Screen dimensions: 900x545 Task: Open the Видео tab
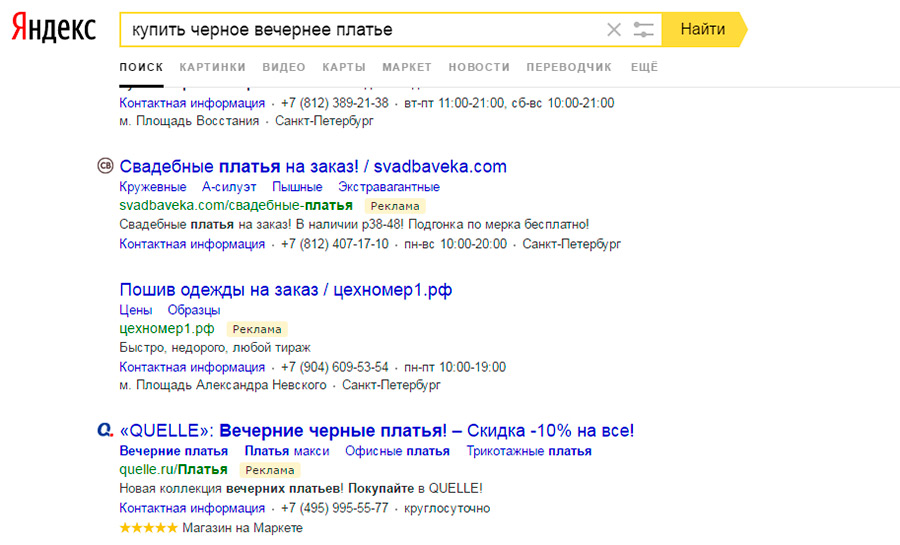284,67
